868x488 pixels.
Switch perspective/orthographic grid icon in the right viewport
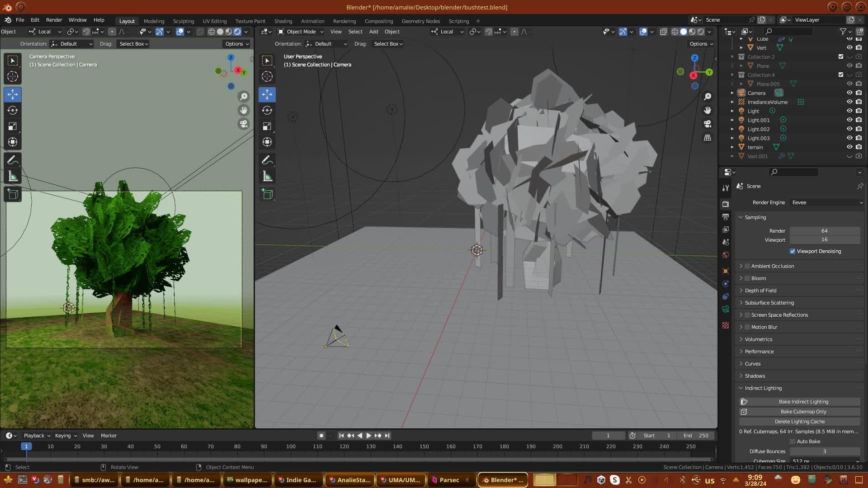click(708, 138)
